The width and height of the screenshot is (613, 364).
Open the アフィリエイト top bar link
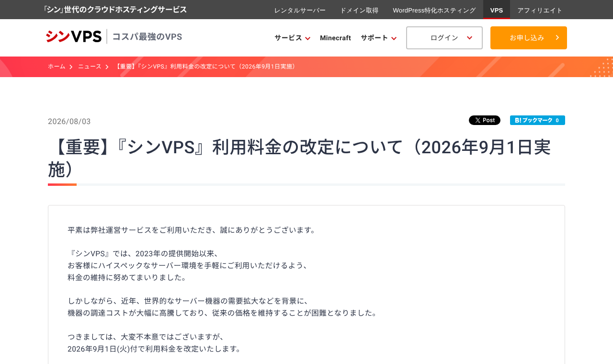tap(540, 10)
